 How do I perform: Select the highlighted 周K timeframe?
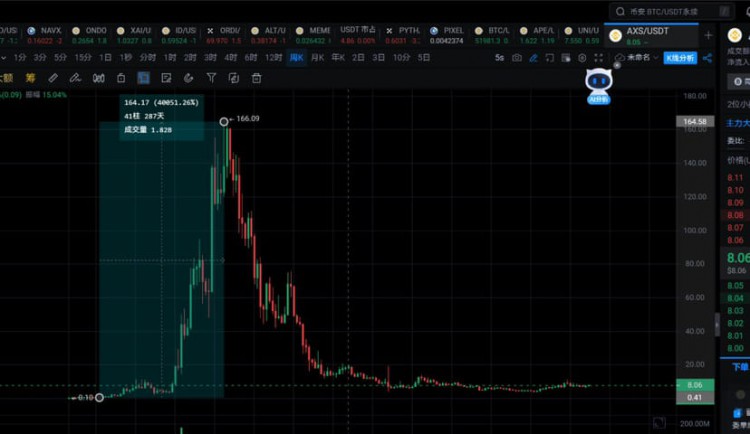[297, 58]
